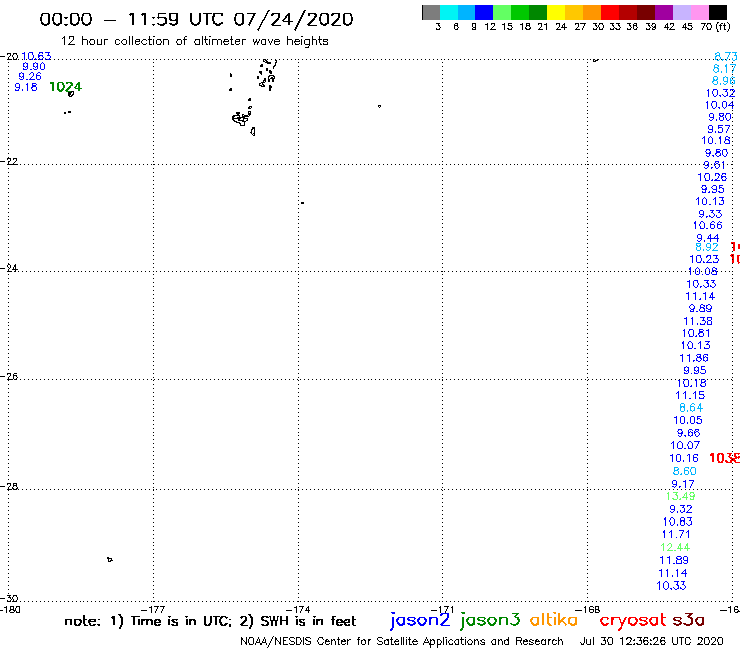This screenshot has width=740, height=650.
Task: Select the altika satellite legend label
Action: tap(554, 619)
